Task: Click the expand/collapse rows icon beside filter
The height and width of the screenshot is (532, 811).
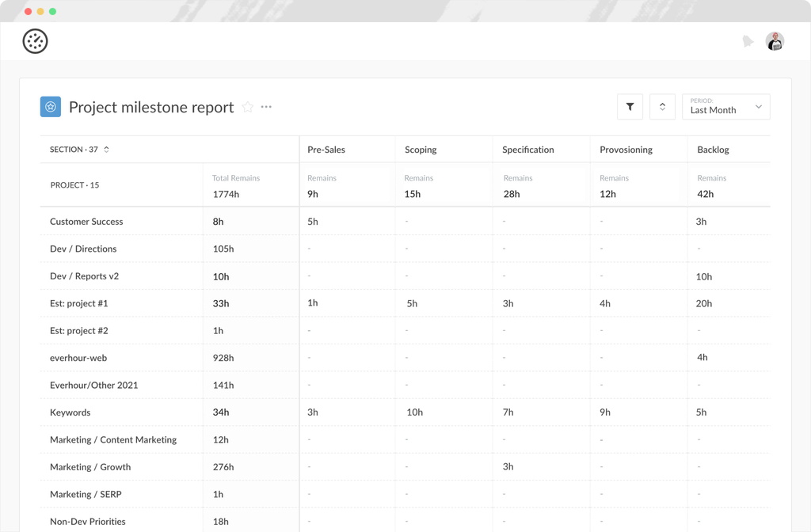Action: [x=662, y=106]
